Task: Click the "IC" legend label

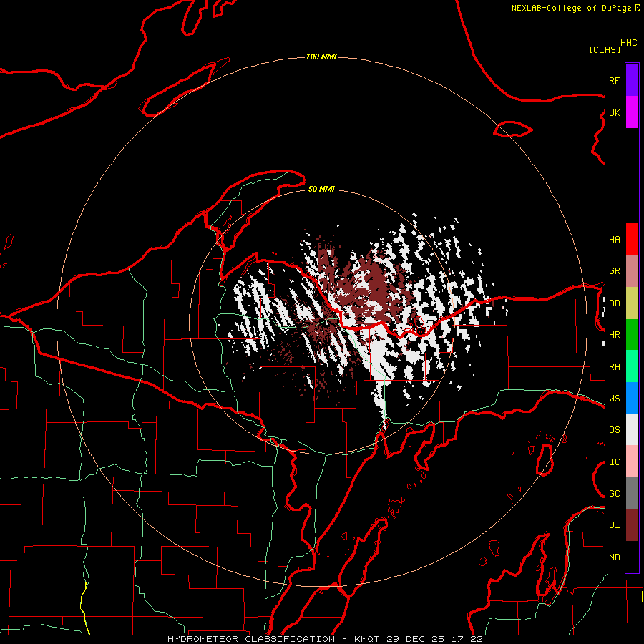Action: pos(614,462)
